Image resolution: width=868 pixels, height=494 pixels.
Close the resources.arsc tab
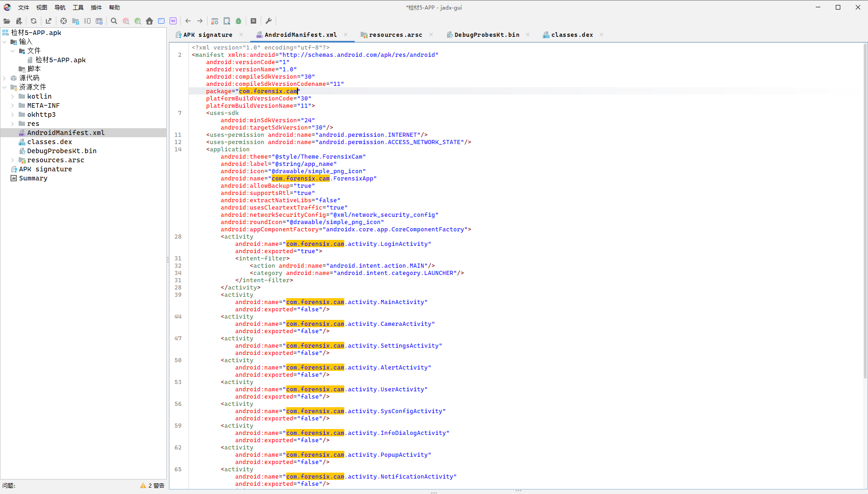coord(431,35)
